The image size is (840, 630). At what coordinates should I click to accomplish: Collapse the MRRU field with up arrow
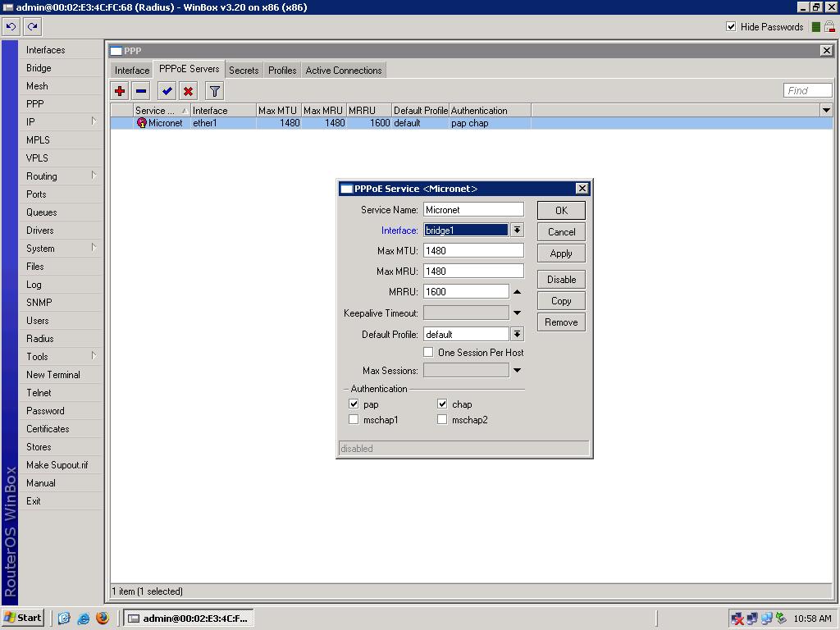point(517,291)
